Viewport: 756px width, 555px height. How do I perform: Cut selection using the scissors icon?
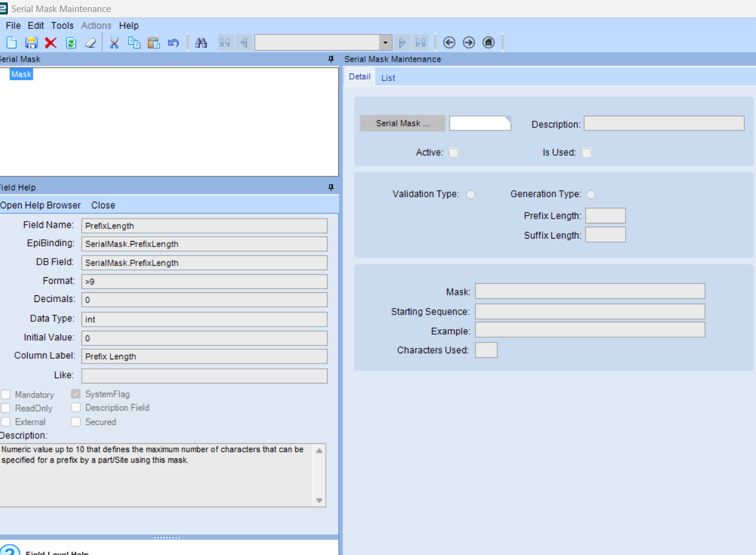tap(114, 42)
